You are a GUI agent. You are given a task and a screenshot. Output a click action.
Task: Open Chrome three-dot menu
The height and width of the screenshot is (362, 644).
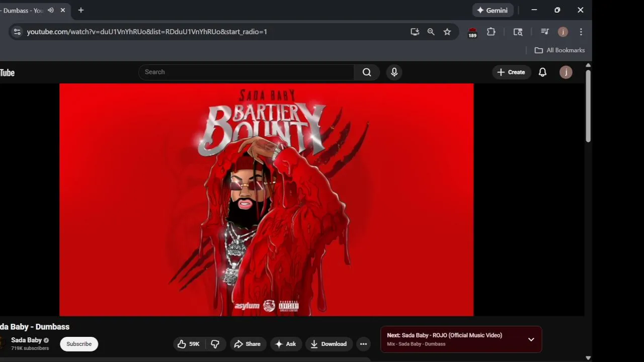[581, 32]
